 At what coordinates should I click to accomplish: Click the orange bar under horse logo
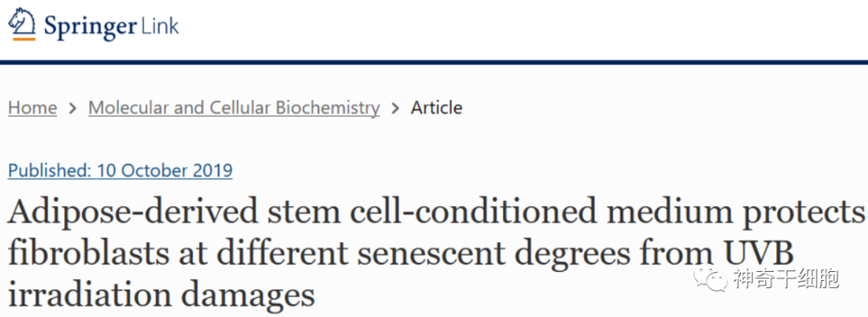24,39
